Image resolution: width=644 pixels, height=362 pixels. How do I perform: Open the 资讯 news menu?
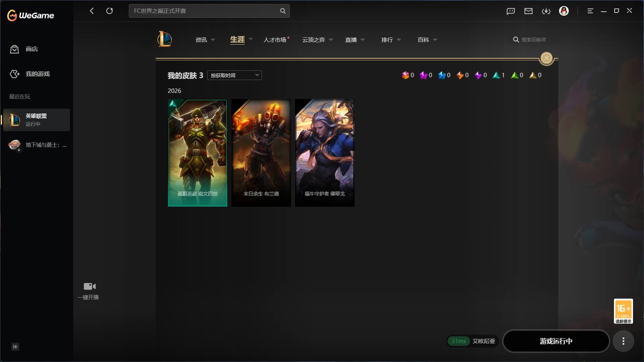(201, 40)
